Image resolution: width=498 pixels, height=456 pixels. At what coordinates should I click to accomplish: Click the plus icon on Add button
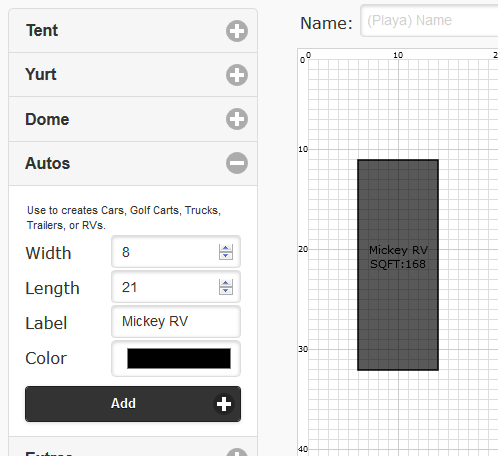point(224,404)
